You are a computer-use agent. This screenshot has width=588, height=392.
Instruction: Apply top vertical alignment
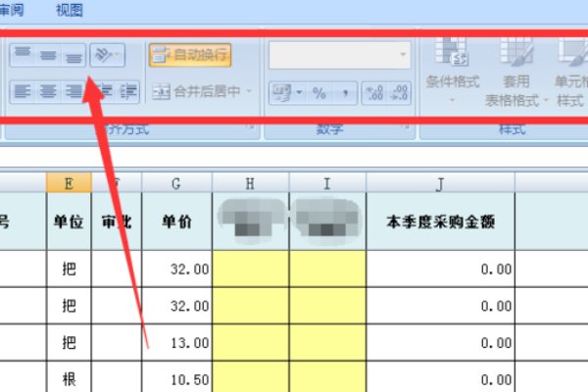pyautogui.click(x=23, y=55)
